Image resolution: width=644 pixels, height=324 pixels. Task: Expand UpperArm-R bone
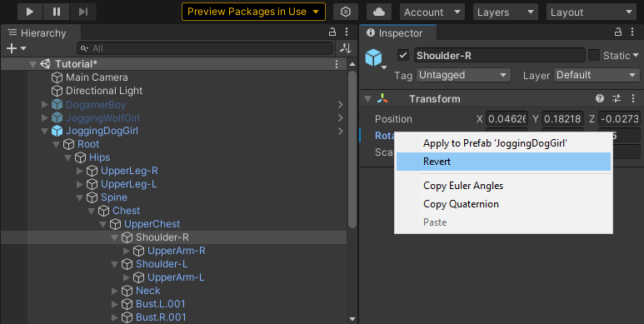pyautogui.click(x=127, y=251)
